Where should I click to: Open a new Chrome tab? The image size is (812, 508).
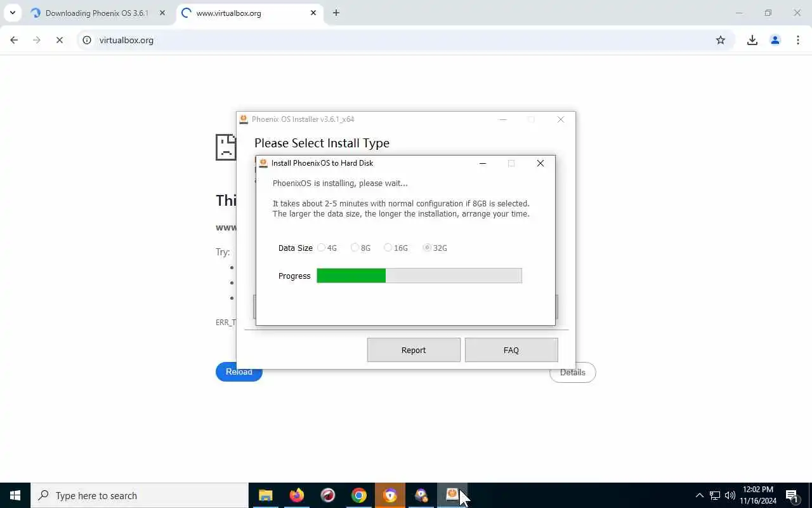[336, 13]
